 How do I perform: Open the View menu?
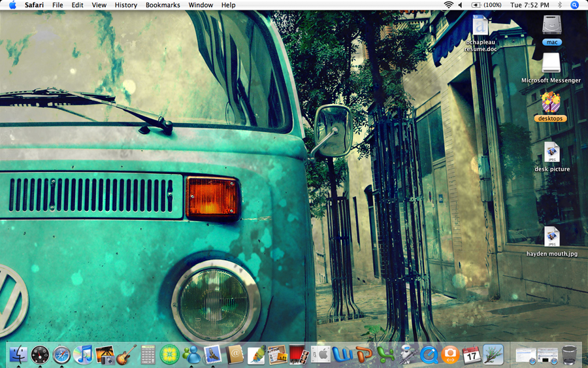pyautogui.click(x=99, y=5)
